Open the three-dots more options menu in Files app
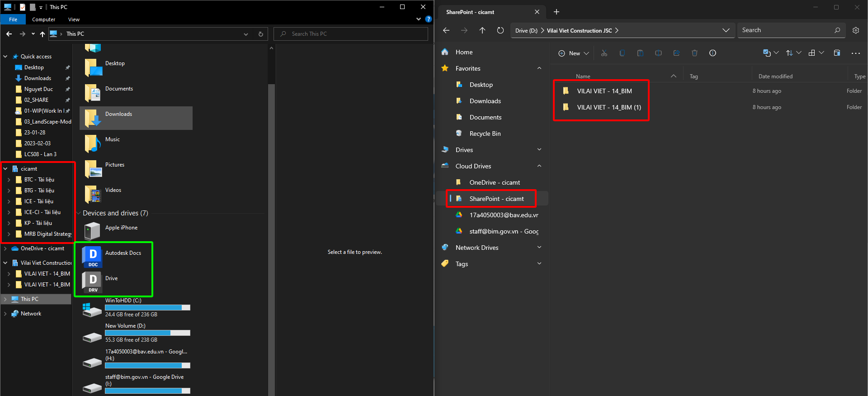Image resolution: width=868 pixels, height=396 pixels. pyautogui.click(x=856, y=53)
